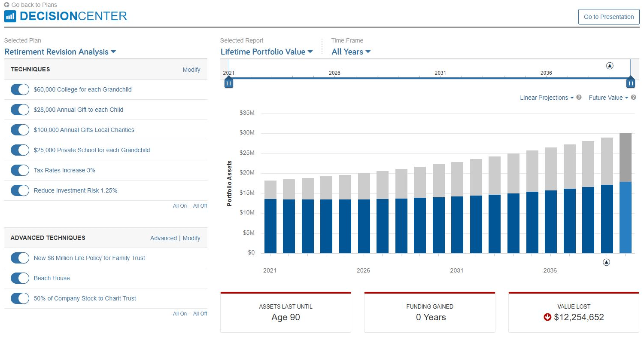Click the $60,000 College for each Grandchild label
Viewport: 644px width, 337px height.
[x=83, y=89]
